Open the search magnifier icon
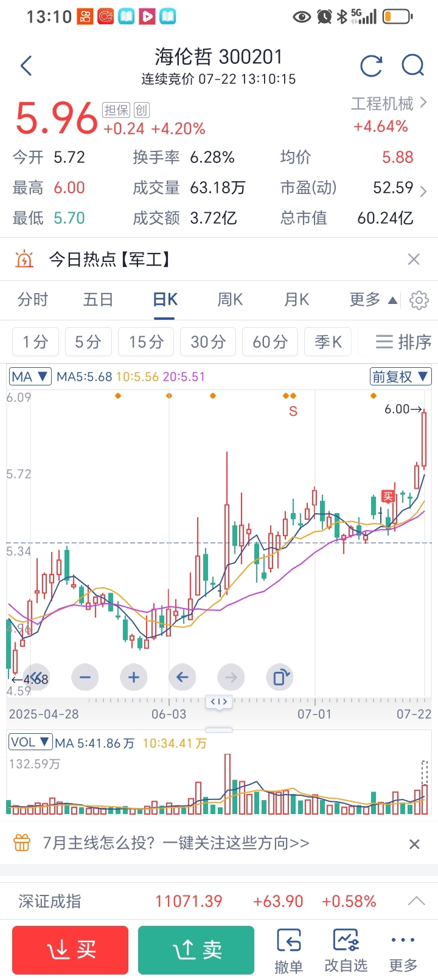This screenshot has height=980, width=438. (413, 65)
